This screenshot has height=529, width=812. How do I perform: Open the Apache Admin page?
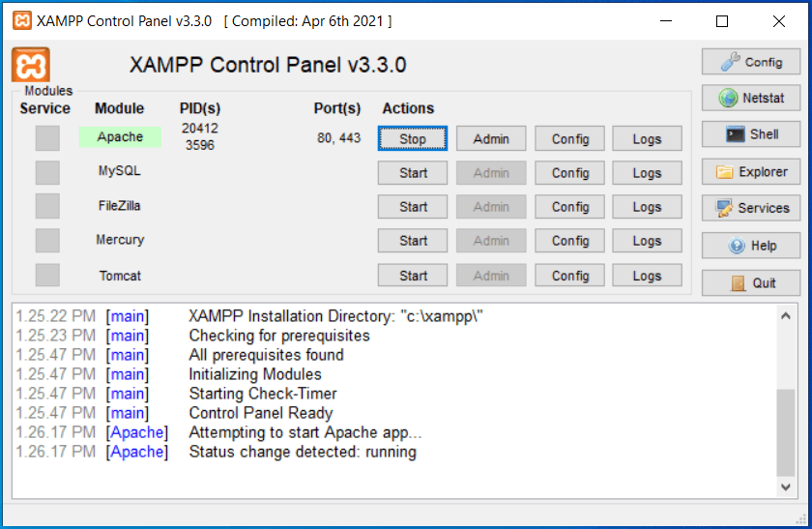[491, 138]
